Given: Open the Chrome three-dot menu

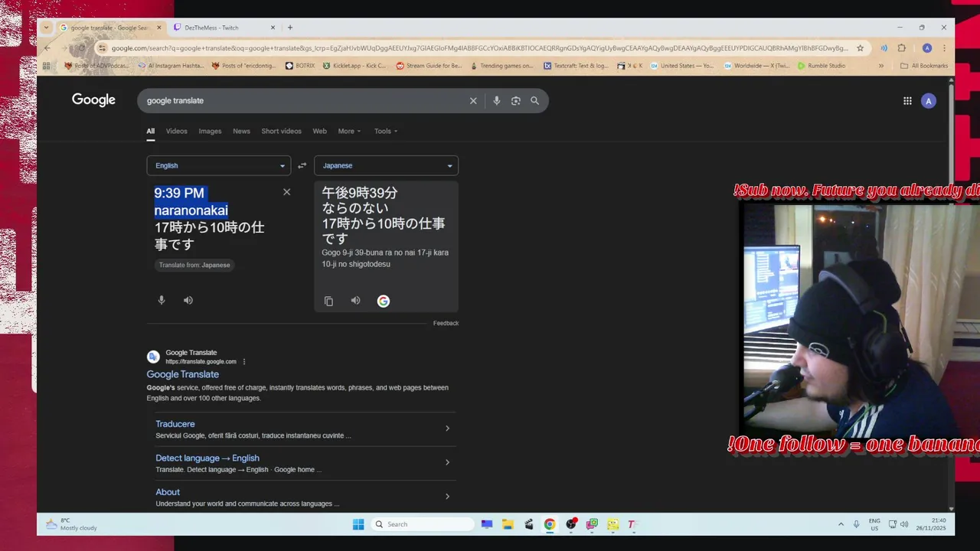Looking at the screenshot, I should [x=944, y=47].
